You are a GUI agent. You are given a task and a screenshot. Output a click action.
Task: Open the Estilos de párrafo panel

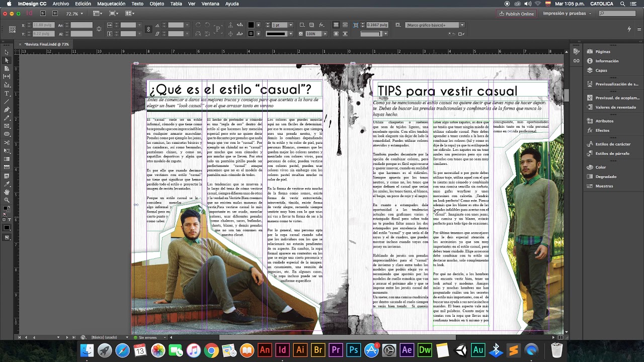pyautogui.click(x=612, y=153)
